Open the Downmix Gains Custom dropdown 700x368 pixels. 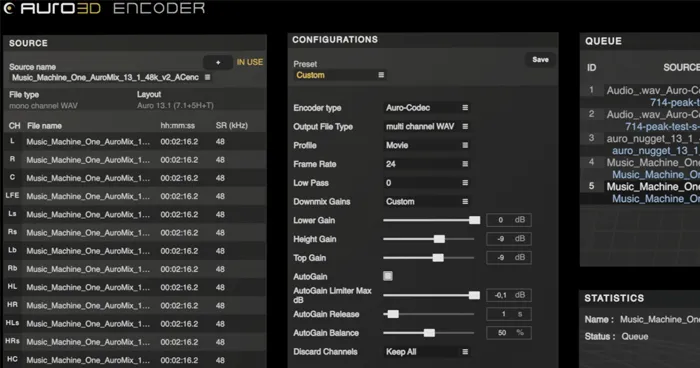426,201
